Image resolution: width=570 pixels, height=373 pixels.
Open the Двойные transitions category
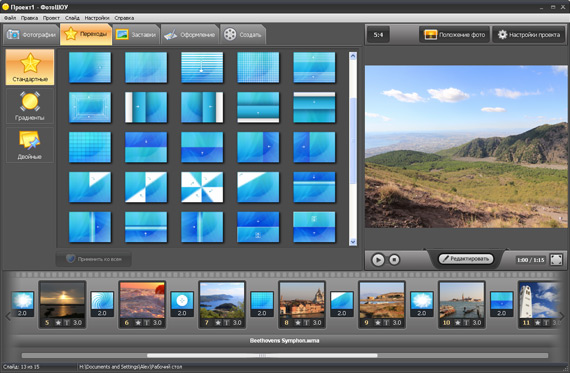30,145
